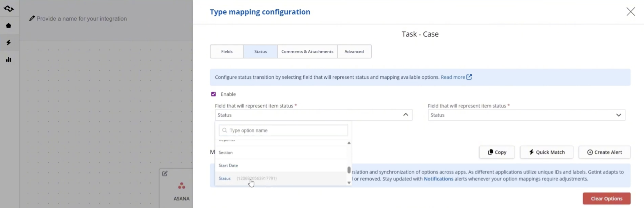Open the Home icon in sidebar
The height and width of the screenshot is (208, 644).
pos(8,26)
